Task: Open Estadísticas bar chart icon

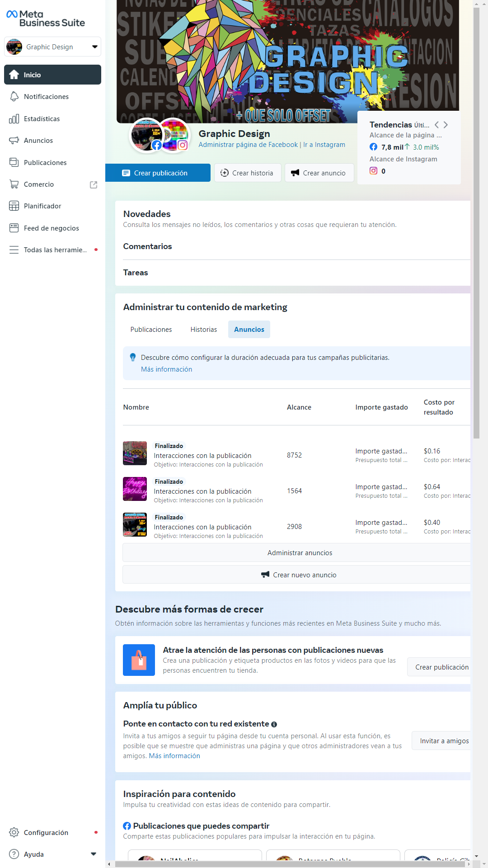Action: [x=14, y=118]
